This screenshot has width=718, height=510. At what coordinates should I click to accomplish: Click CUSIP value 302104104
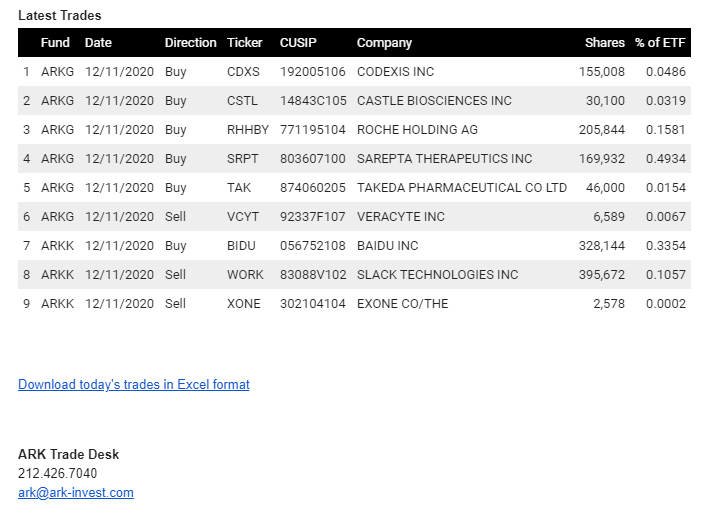coord(313,304)
